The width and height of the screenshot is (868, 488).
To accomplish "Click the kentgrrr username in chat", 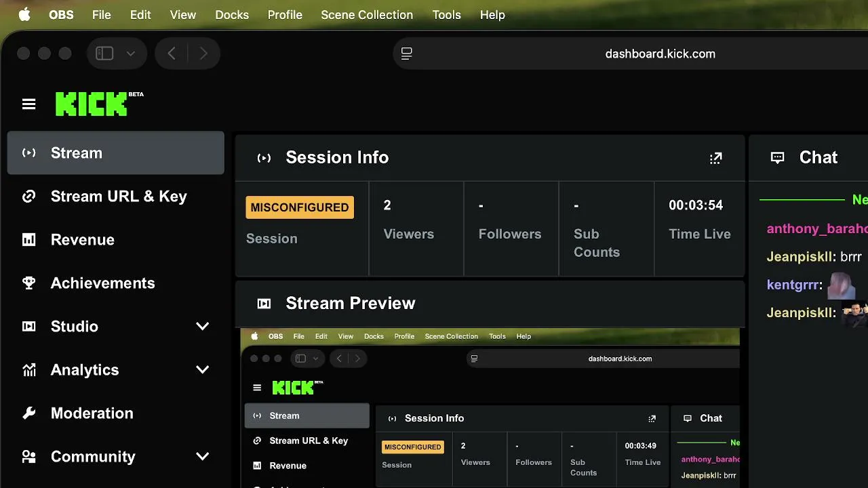I will click(x=794, y=285).
